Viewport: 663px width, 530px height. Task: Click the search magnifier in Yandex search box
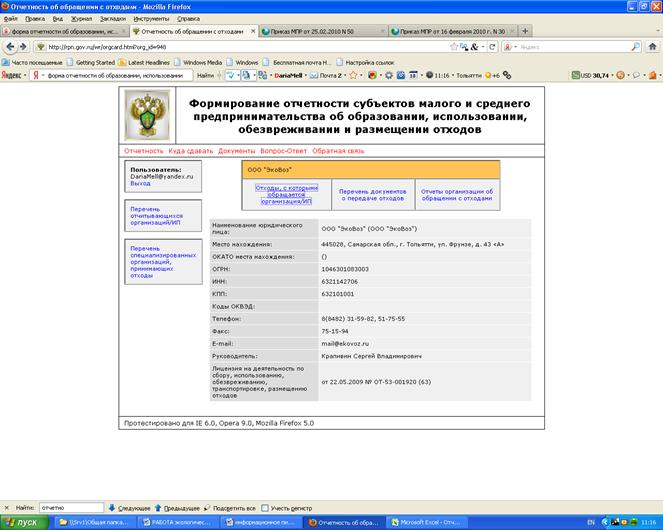click(x=636, y=47)
